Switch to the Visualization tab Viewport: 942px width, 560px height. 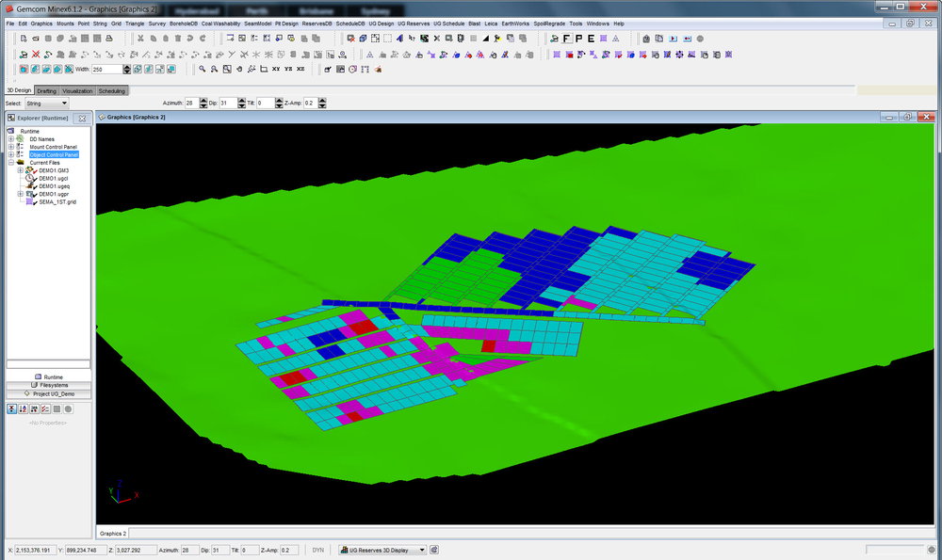pos(77,91)
